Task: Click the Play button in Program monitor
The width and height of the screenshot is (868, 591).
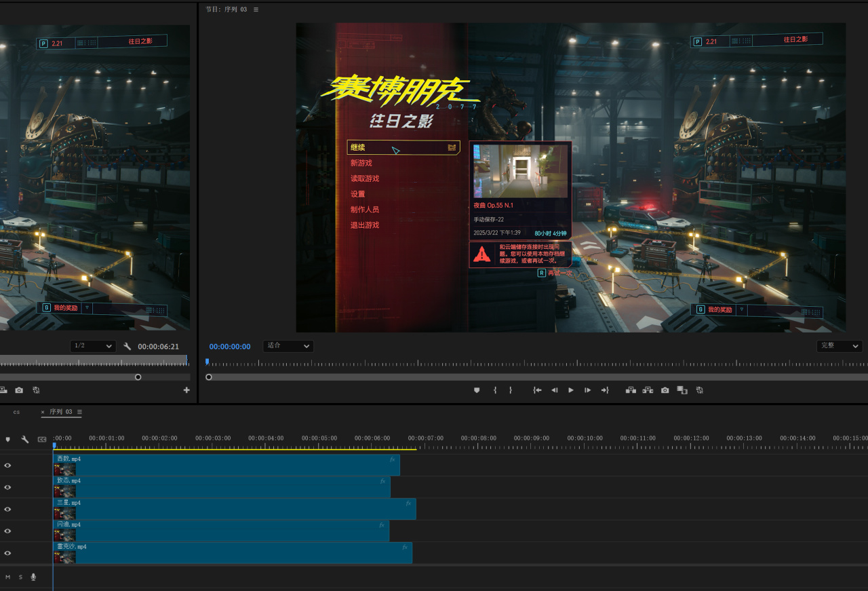Action: point(571,390)
